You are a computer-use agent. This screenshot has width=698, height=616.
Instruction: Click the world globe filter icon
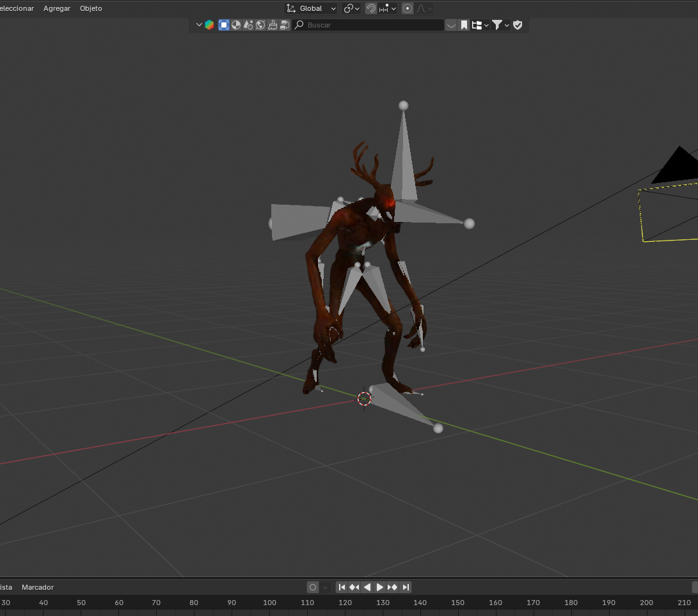click(x=260, y=25)
